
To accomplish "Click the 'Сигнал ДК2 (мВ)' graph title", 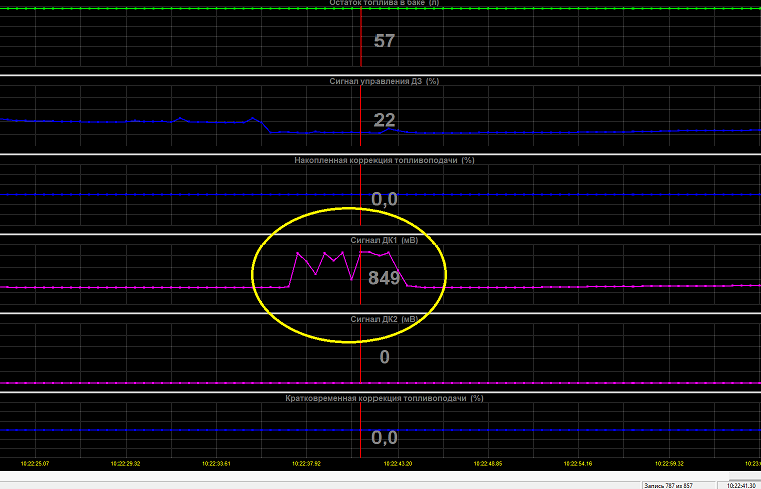I will tap(384, 319).
